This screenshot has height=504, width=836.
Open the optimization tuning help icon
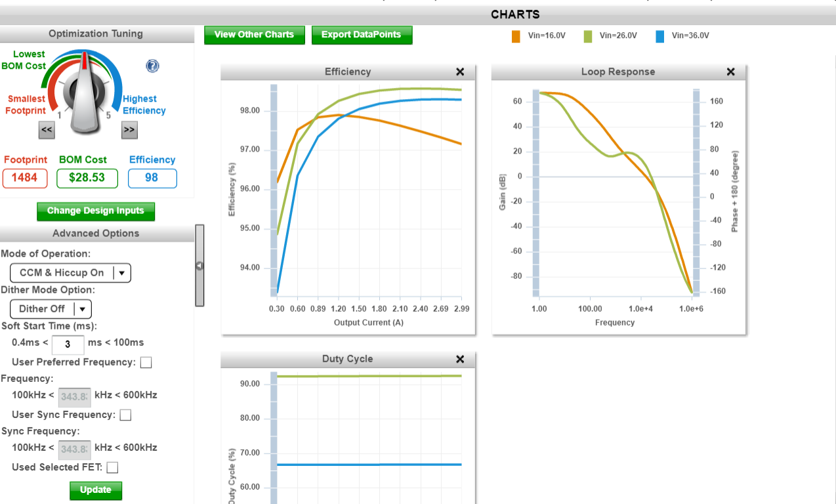[152, 66]
